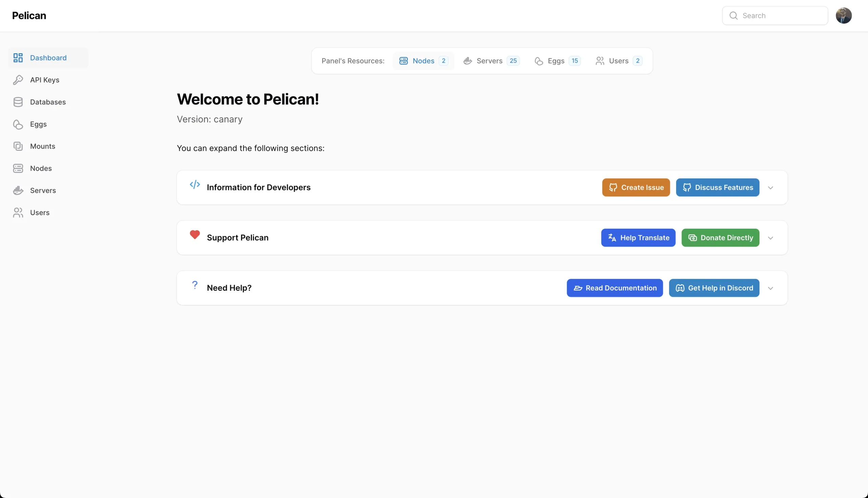Click the magnifier icon in search box
The height and width of the screenshot is (498, 868).
[733, 16]
